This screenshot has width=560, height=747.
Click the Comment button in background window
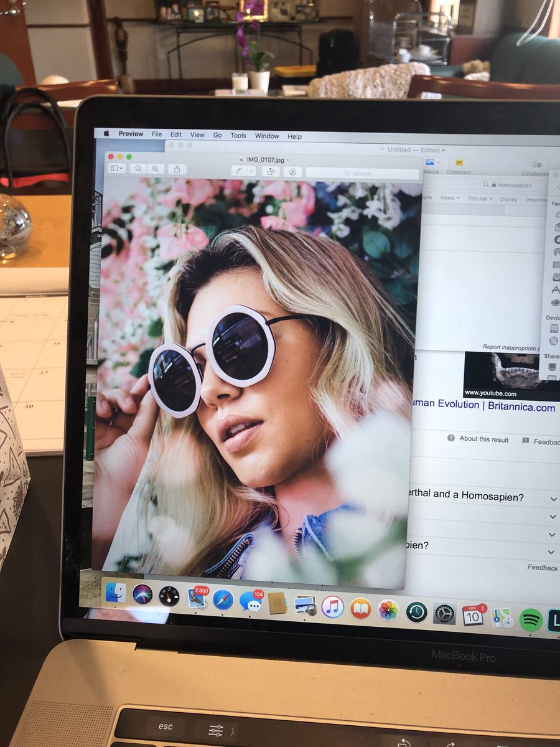tap(459, 167)
